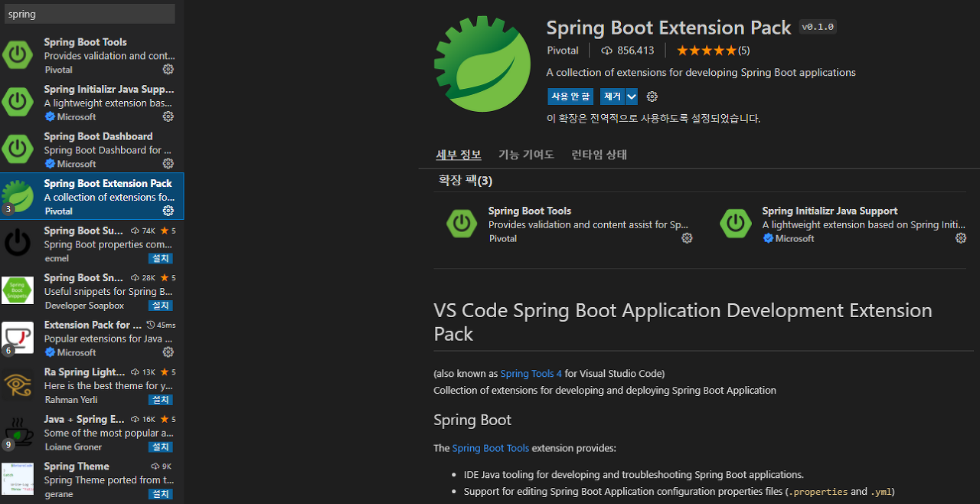980x504 pixels.
Task: Click the badge 6 on Extension Pack for Java
Action: 8,351
